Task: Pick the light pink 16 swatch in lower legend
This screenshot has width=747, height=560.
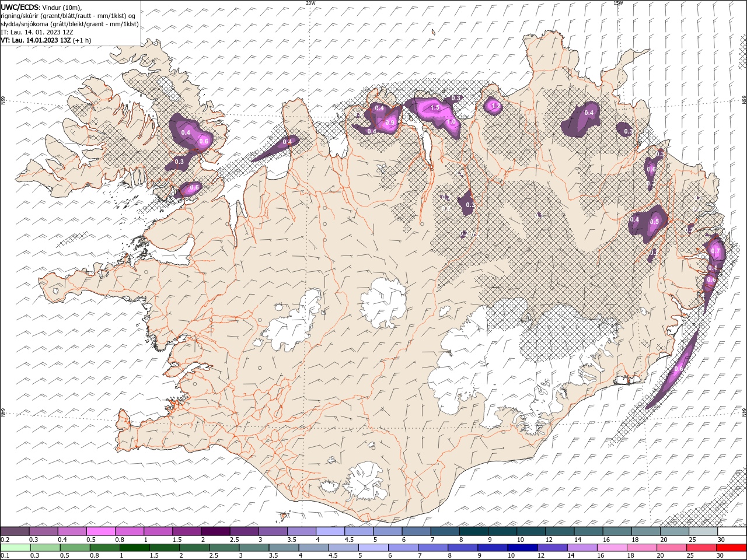Action: pyautogui.click(x=612, y=548)
